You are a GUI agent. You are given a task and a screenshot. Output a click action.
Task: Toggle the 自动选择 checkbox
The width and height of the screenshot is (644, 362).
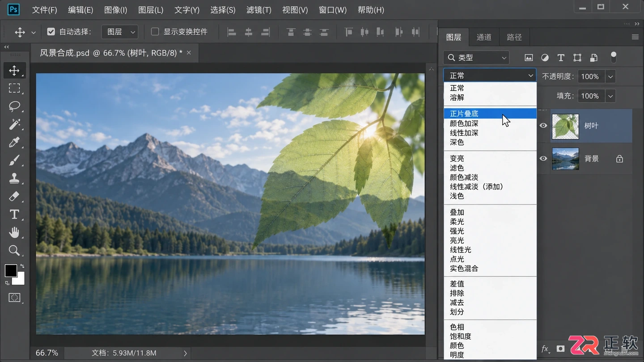[x=51, y=32]
